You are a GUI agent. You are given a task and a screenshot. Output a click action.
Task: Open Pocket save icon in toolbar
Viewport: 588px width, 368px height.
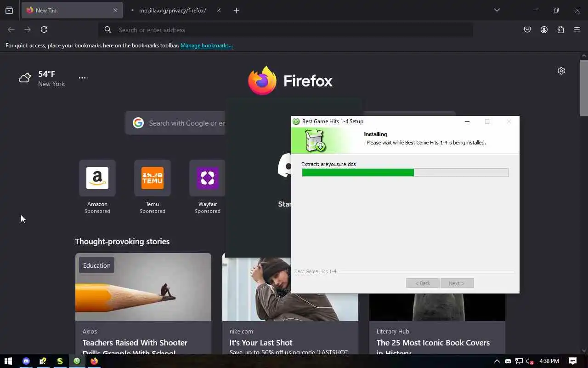pyautogui.click(x=527, y=29)
